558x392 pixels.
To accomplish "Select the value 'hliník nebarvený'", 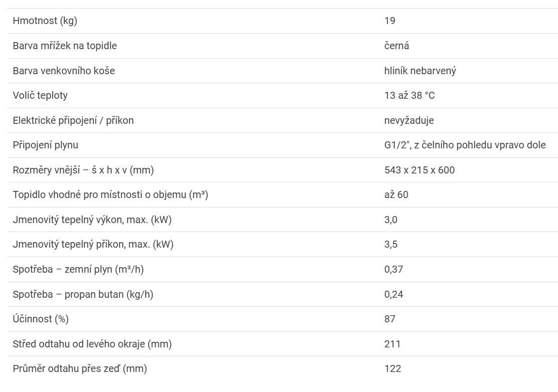I will (420, 71).
